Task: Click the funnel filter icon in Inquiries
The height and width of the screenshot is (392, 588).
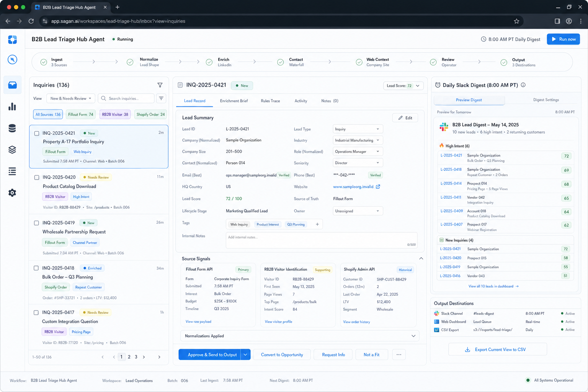Action: [x=160, y=85]
